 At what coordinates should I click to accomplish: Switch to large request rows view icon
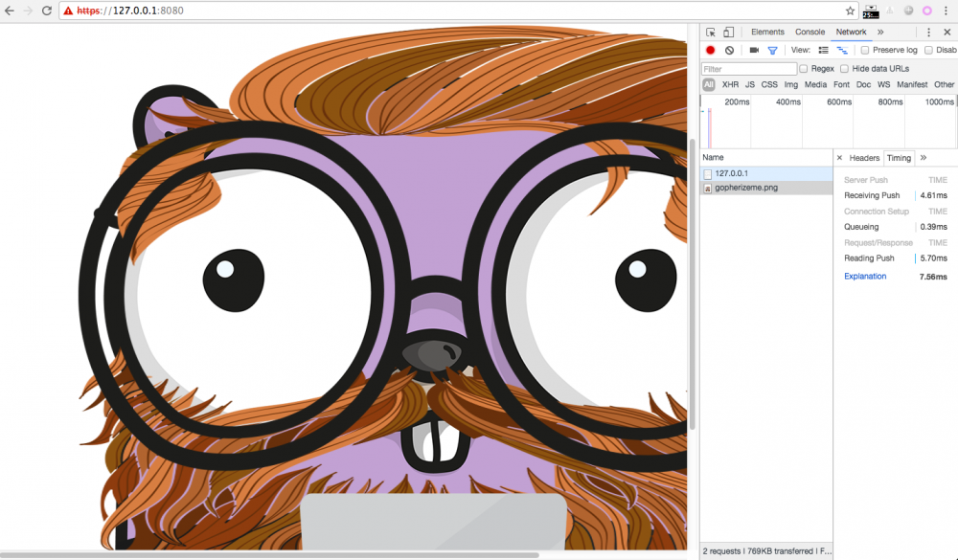[824, 50]
